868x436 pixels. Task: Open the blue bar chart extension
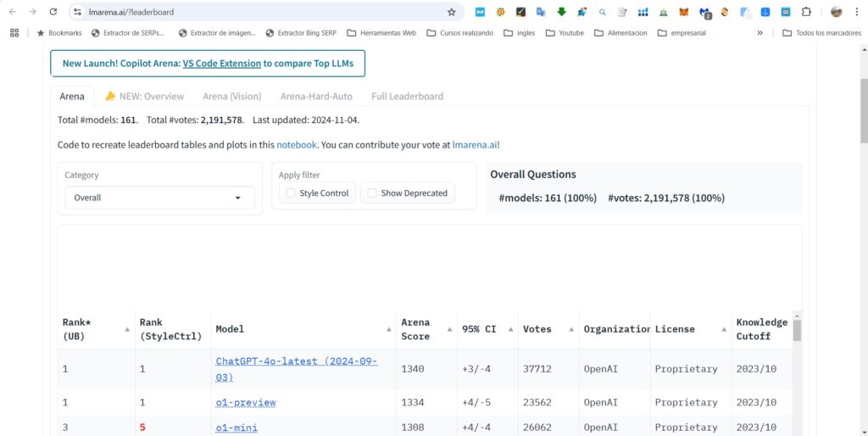[643, 12]
